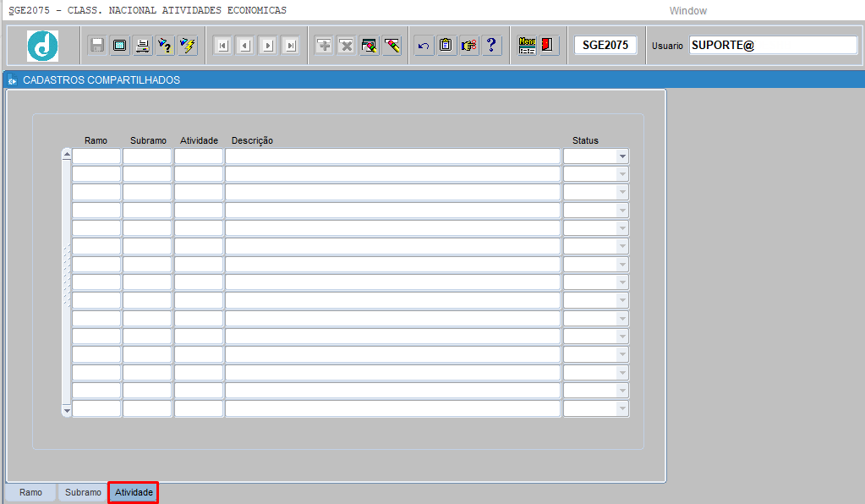Click the Insert record plus icon

(324, 45)
